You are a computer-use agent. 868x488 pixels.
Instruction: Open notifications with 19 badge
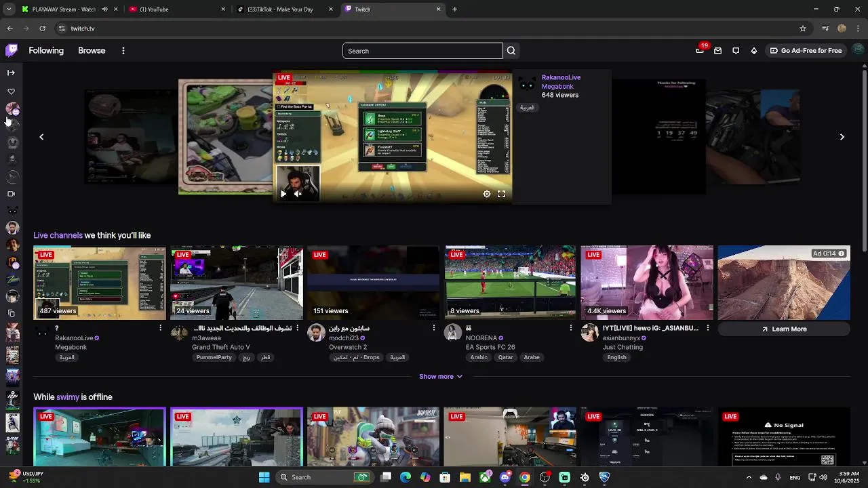tap(701, 50)
